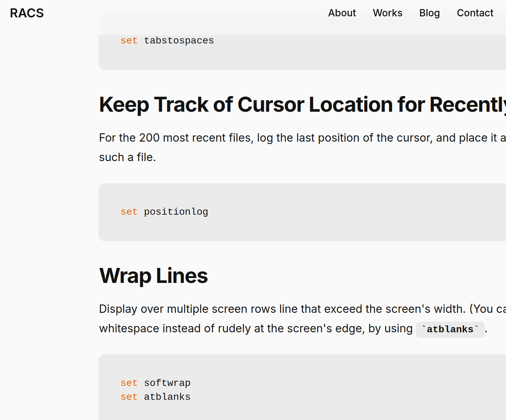Open the About page
The image size is (506, 420).
point(342,13)
